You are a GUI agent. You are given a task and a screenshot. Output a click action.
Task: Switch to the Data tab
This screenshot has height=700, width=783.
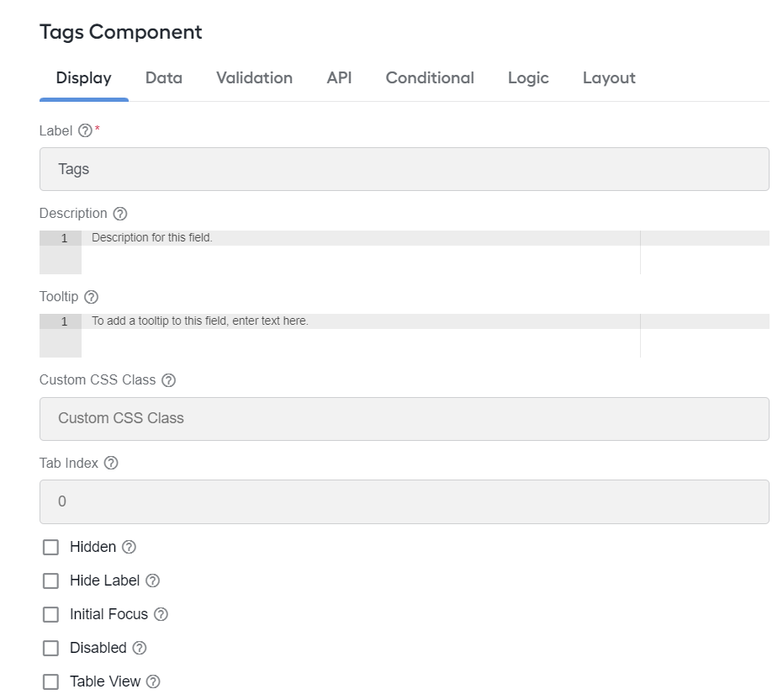pyautogui.click(x=164, y=78)
